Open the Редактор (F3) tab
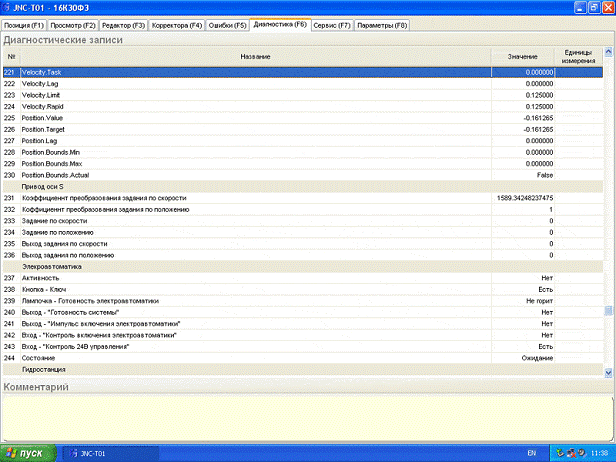Viewport: 616px width, 462px height. click(124, 23)
